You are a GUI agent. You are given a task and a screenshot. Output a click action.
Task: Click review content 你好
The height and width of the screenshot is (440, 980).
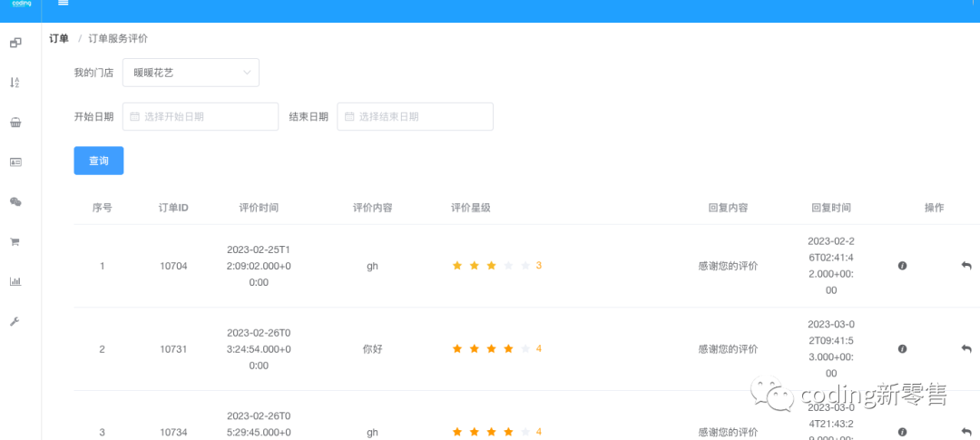[373, 348]
